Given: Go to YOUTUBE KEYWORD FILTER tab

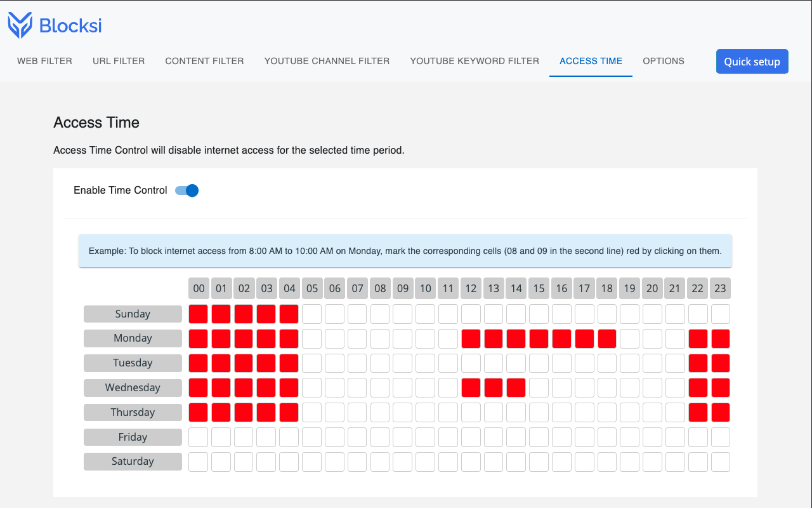Looking at the screenshot, I should point(475,61).
